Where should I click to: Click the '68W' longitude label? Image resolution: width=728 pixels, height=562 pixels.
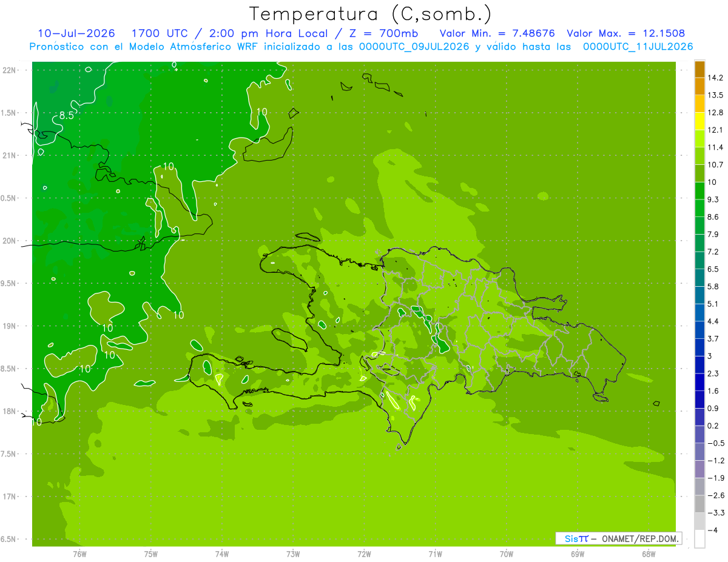click(649, 554)
